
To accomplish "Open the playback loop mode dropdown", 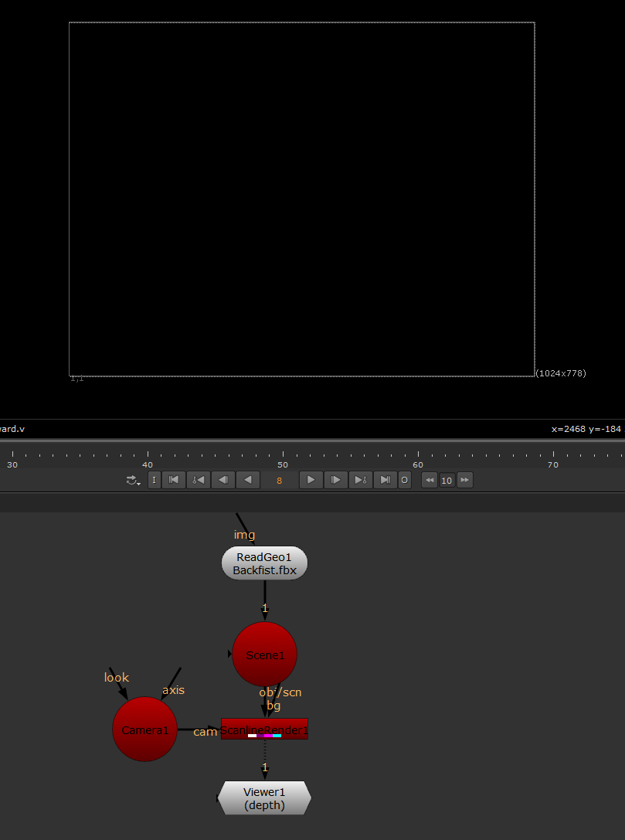I will click(x=133, y=480).
